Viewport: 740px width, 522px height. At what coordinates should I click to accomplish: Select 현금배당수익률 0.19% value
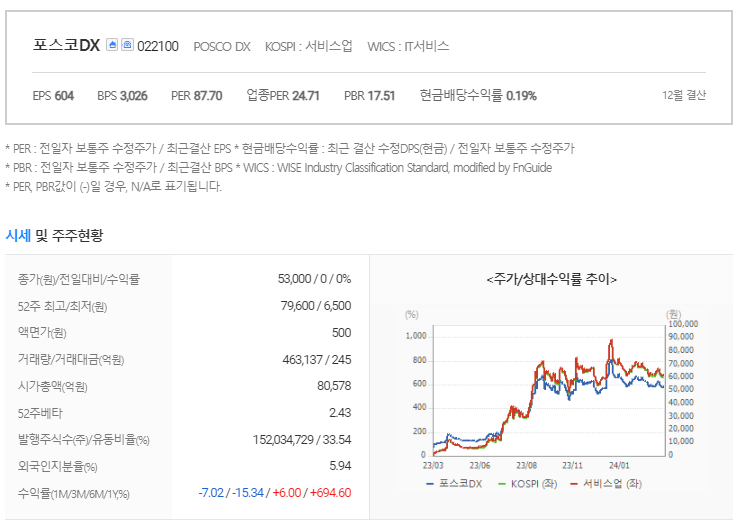click(478, 96)
